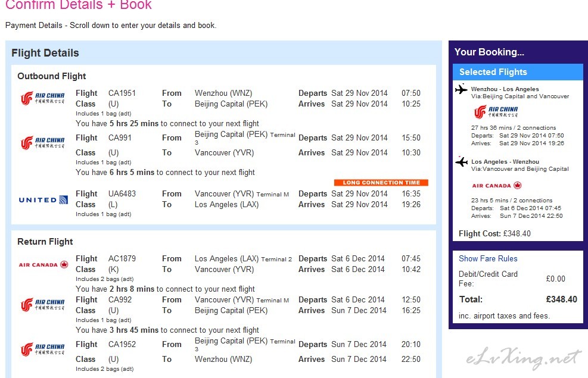The image size is (588, 378).
Task: Click the Air China logo in Selected Flights panel
Action: 496,112
